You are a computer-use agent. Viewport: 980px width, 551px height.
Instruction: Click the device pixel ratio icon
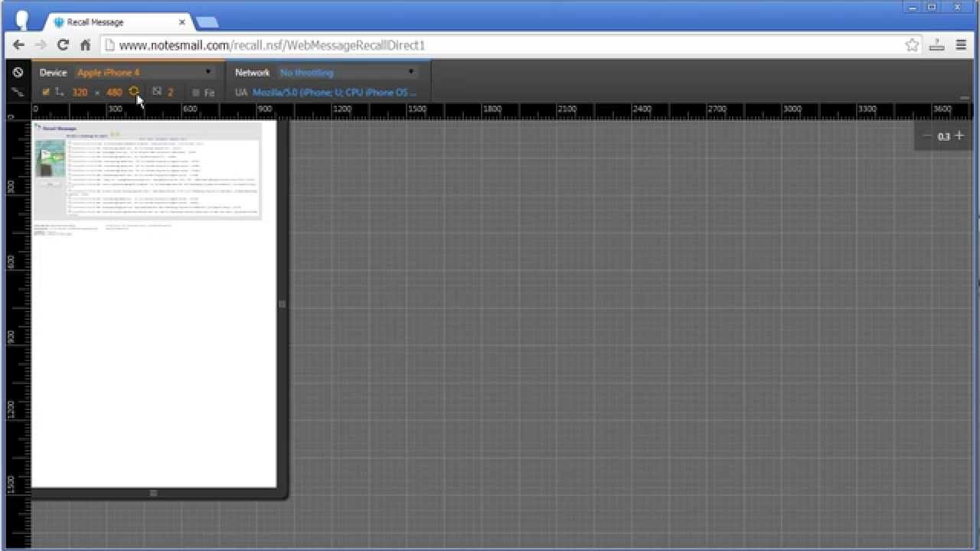[x=157, y=92]
